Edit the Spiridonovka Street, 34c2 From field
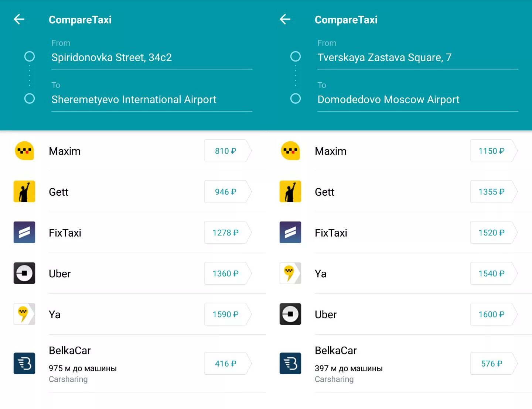 (x=151, y=58)
